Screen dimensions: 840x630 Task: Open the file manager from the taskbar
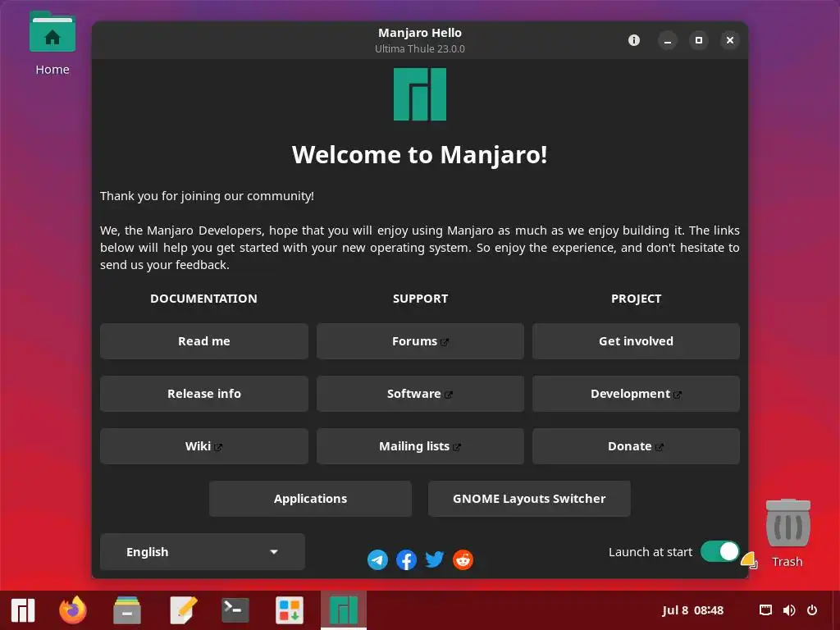coord(127,610)
